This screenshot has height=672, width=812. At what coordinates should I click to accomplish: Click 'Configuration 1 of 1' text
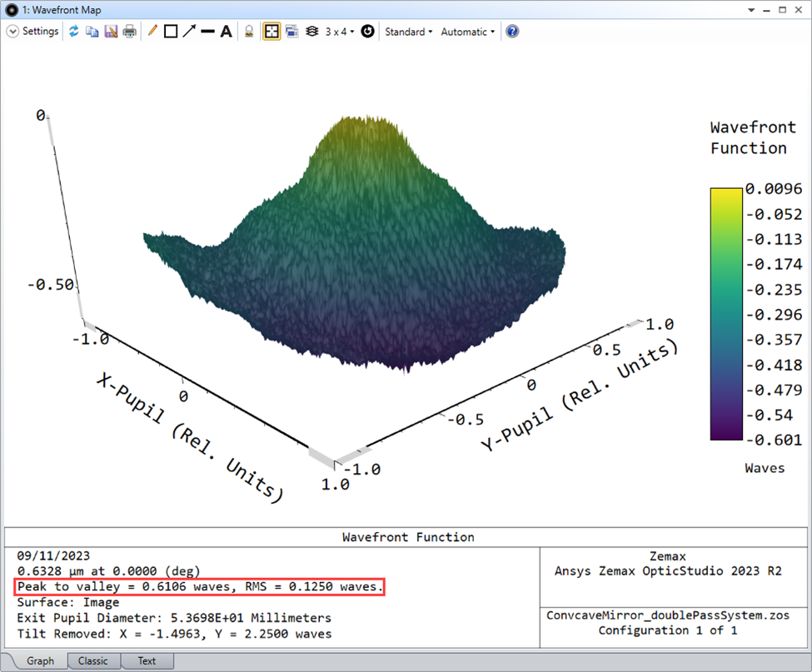click(668, 630)
